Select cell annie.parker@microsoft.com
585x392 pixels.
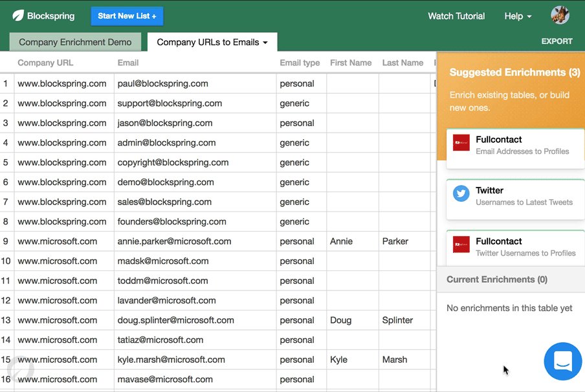point(195,241)
